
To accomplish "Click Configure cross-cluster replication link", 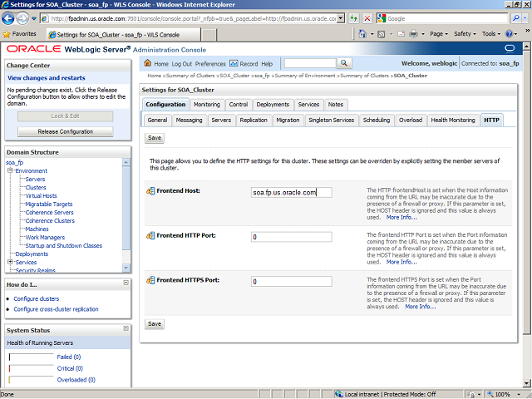I will coord(56,309).
